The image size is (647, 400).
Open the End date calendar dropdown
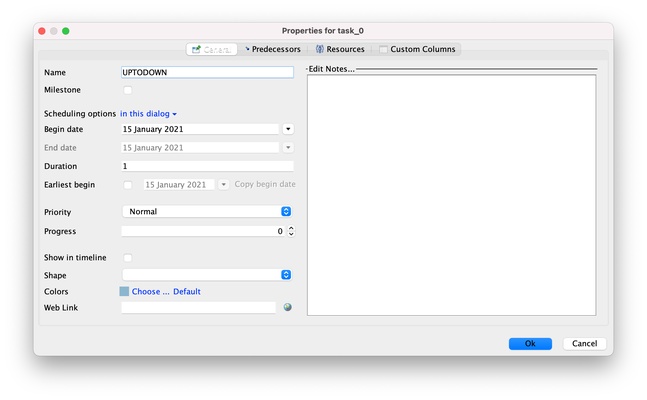[x=288, y=147]
